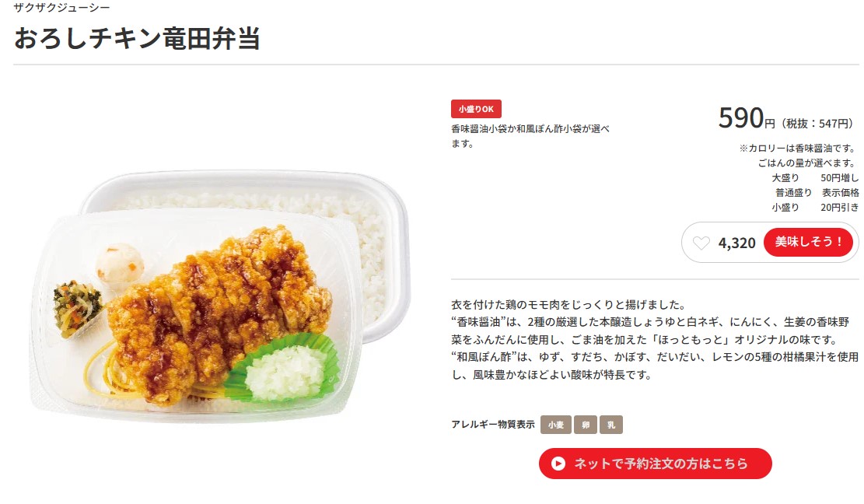Click the 大盛り 50円増し row
864x504 pixels.
tap(815, 178)
